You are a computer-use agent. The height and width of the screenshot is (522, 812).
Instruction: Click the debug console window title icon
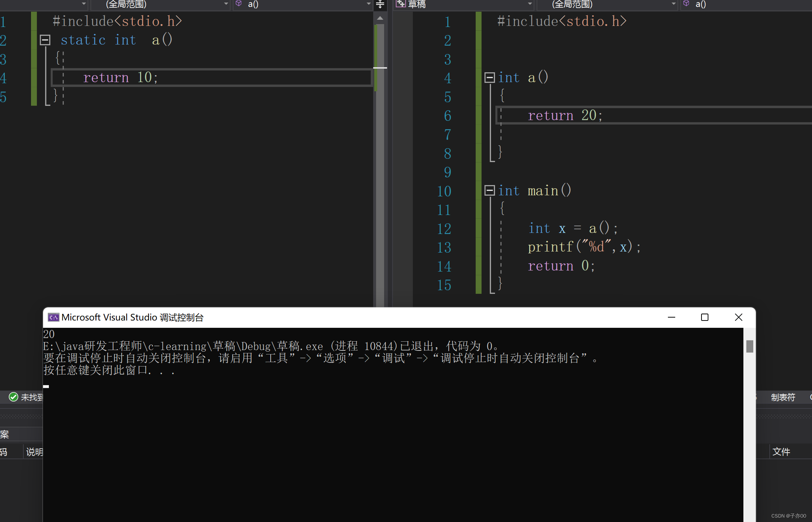click(53, 317)
